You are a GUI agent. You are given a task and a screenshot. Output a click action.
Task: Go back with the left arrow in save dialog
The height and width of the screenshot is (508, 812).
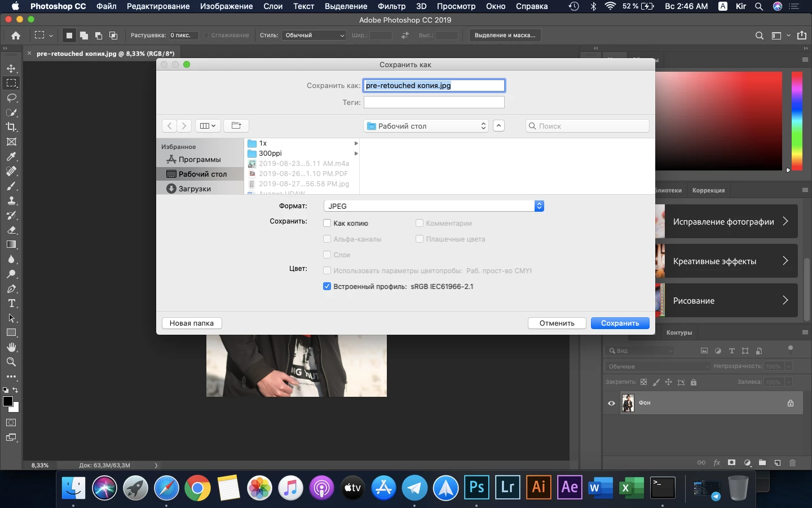click(x=169, y=126)
